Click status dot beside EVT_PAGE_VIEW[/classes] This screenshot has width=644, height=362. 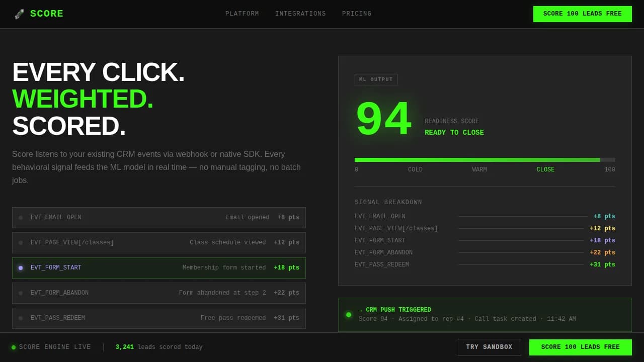point(21,243)
